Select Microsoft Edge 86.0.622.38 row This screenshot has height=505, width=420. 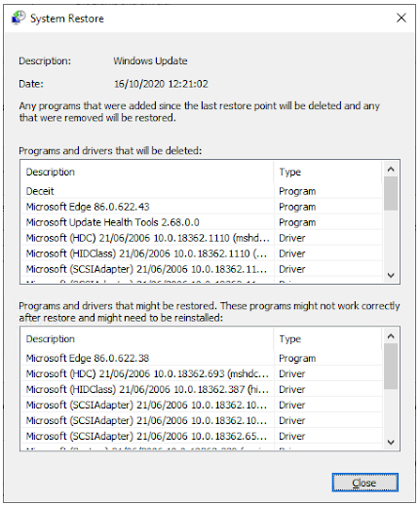point(202,358)
